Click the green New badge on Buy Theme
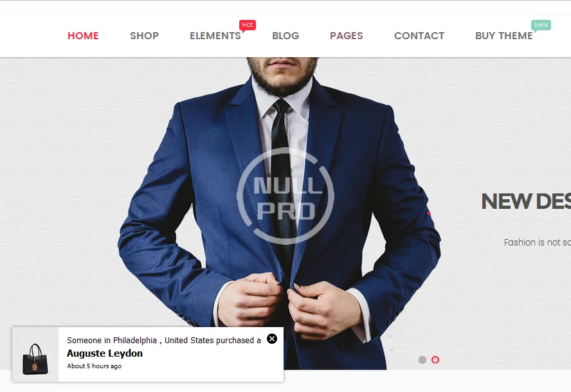 pyautogui.click(x=541, y=25)
